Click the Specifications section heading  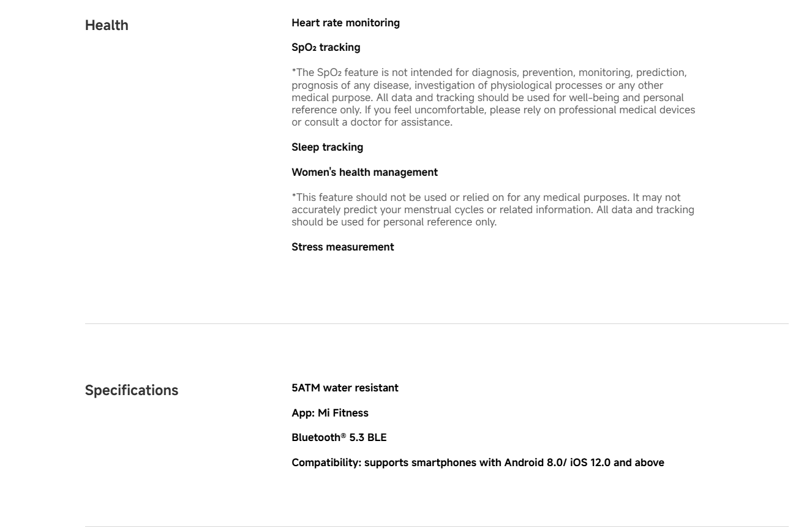(132, 390)
